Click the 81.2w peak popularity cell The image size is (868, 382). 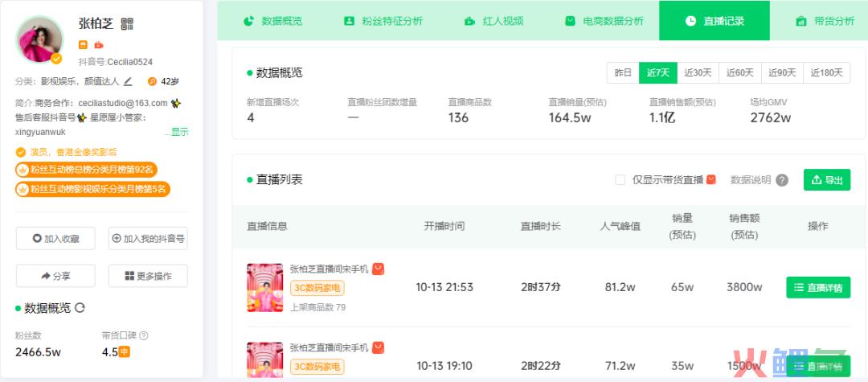click(x=620, y=287)
